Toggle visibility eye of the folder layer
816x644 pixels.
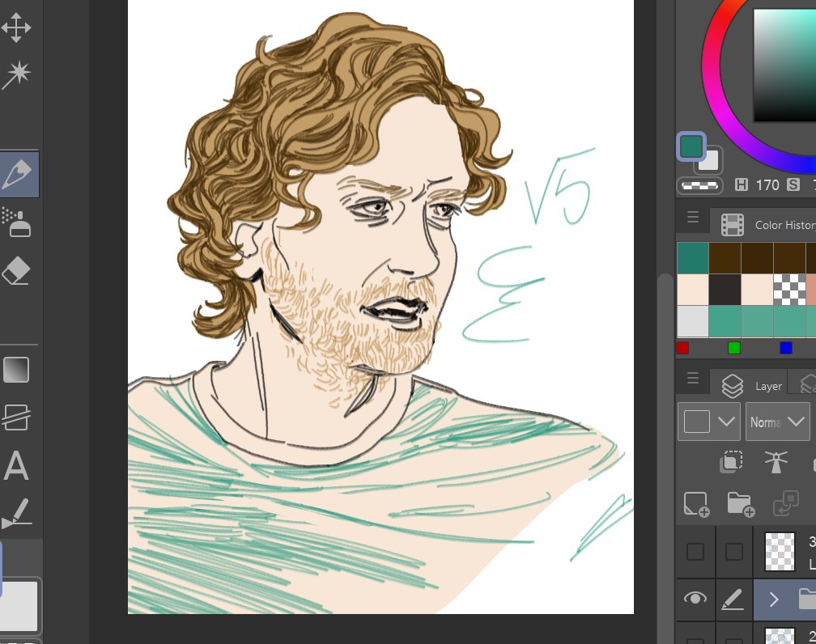695,599
